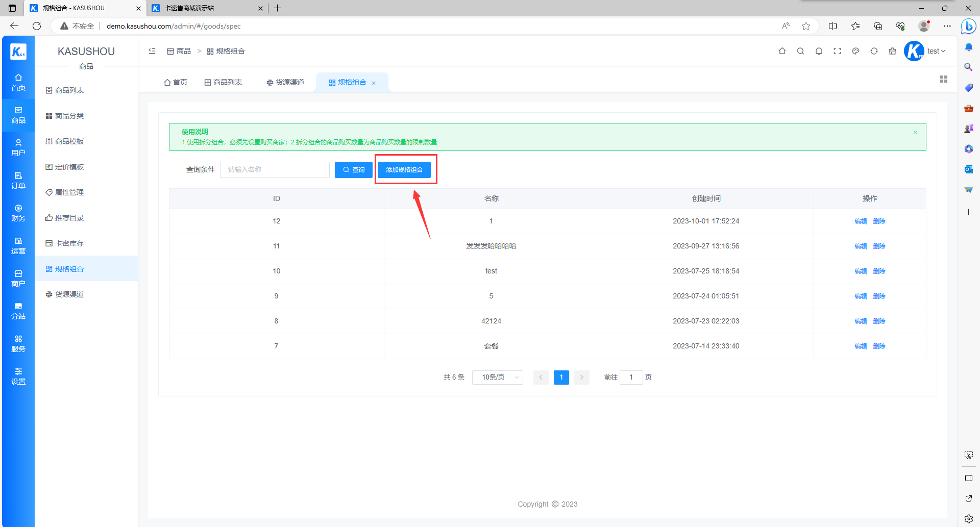Go to previous page arrow
Image resolution: width=980 pixels, height=527 pixels.
(x=541, y=378)
